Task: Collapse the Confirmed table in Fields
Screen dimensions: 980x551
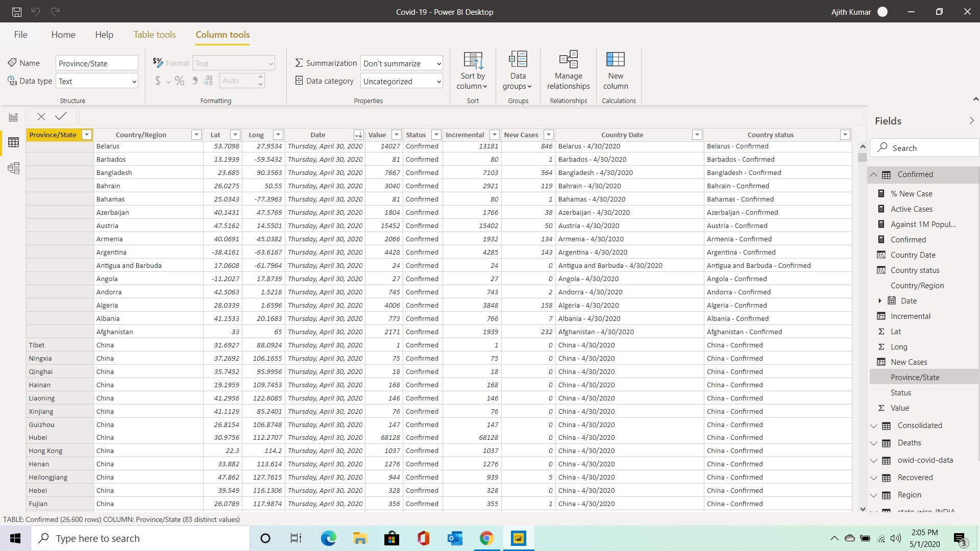Action: 874,174
